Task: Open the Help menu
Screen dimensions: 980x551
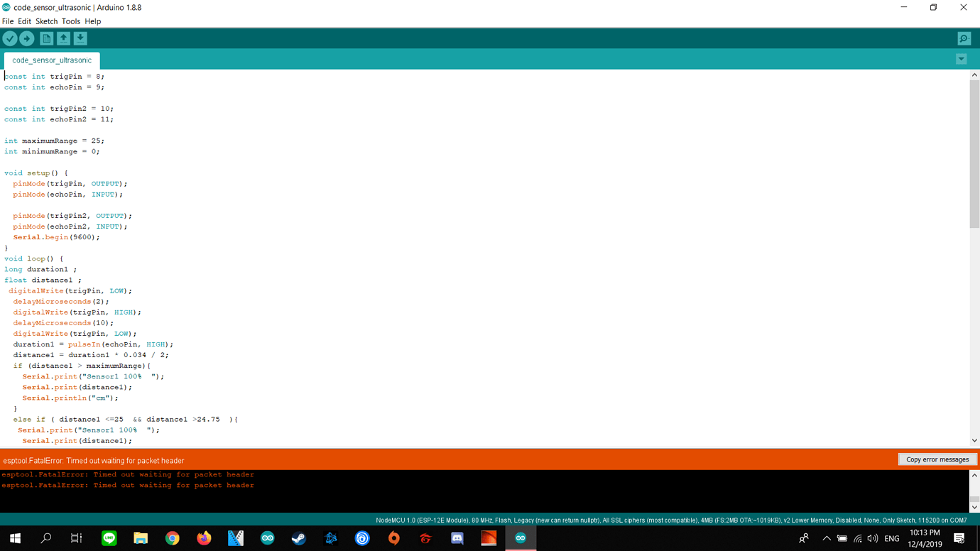Action: point(92,21)
